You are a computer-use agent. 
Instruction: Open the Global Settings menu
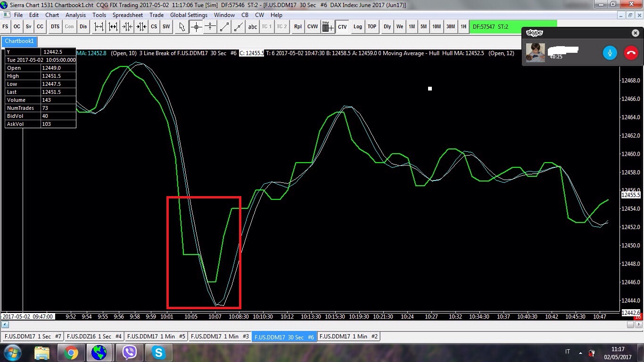coord(189,15)
